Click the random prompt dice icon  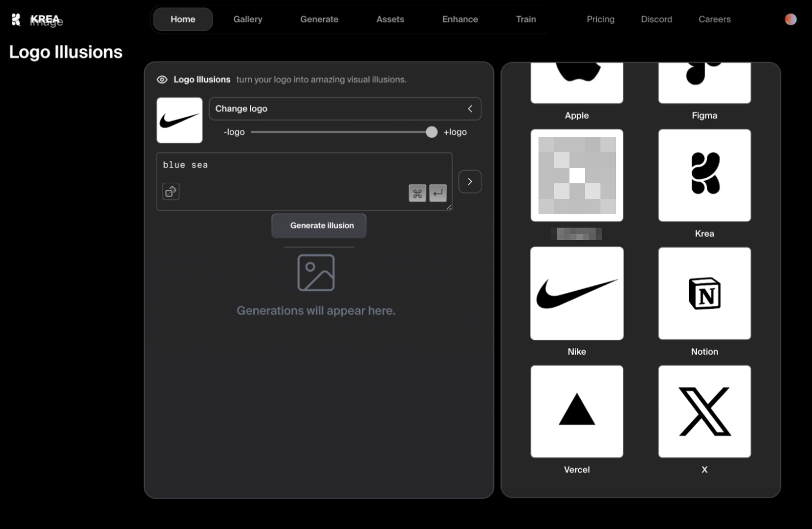171,191
